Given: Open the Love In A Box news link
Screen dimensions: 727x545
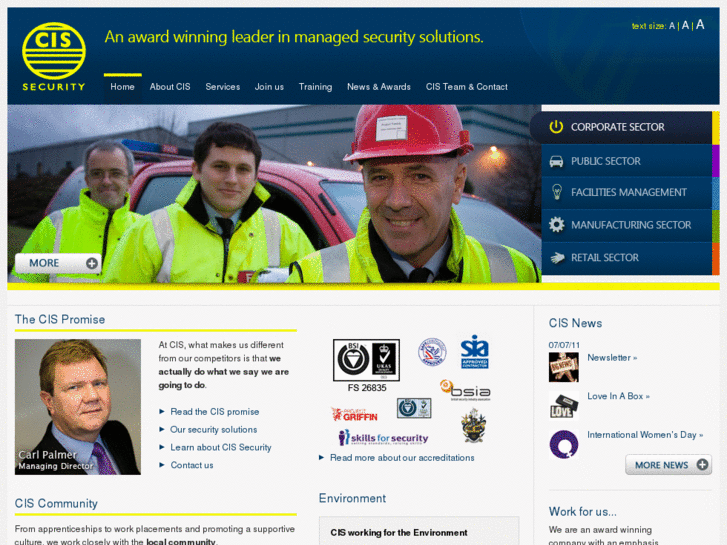Looking at the screenshot, I should click(x=619, y=396).
